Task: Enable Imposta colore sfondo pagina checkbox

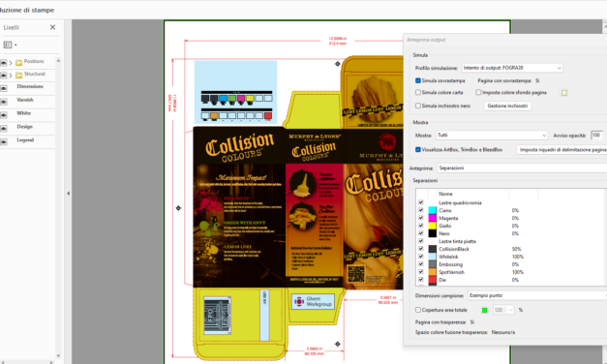Action: 478,92
